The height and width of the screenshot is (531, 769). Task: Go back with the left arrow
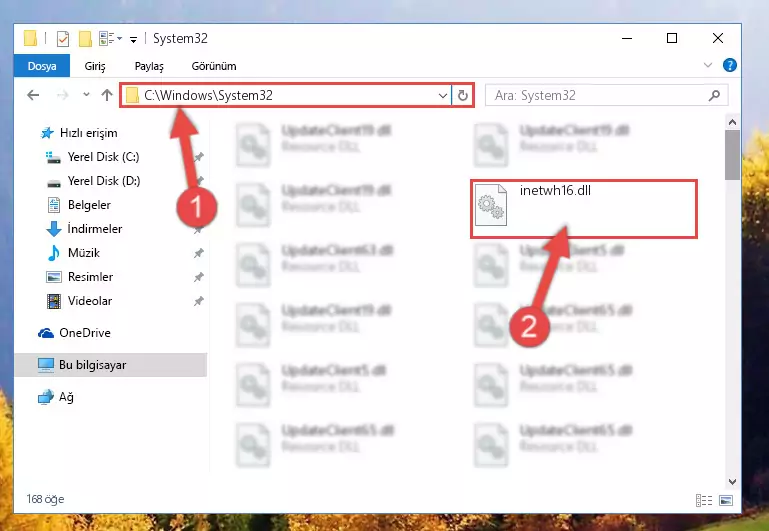33,95
